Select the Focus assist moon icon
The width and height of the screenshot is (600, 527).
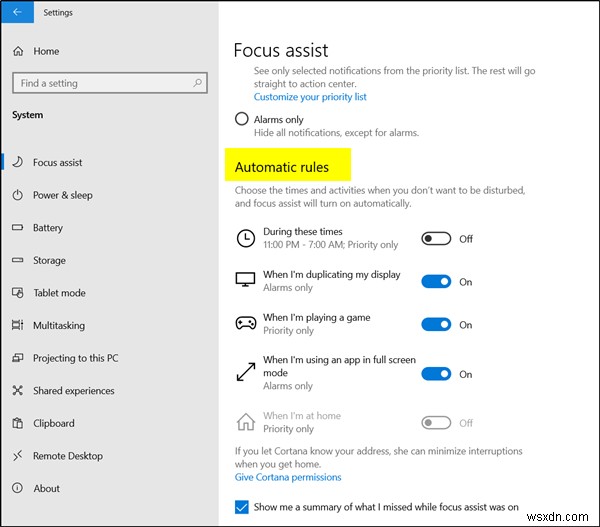(18, 162)
